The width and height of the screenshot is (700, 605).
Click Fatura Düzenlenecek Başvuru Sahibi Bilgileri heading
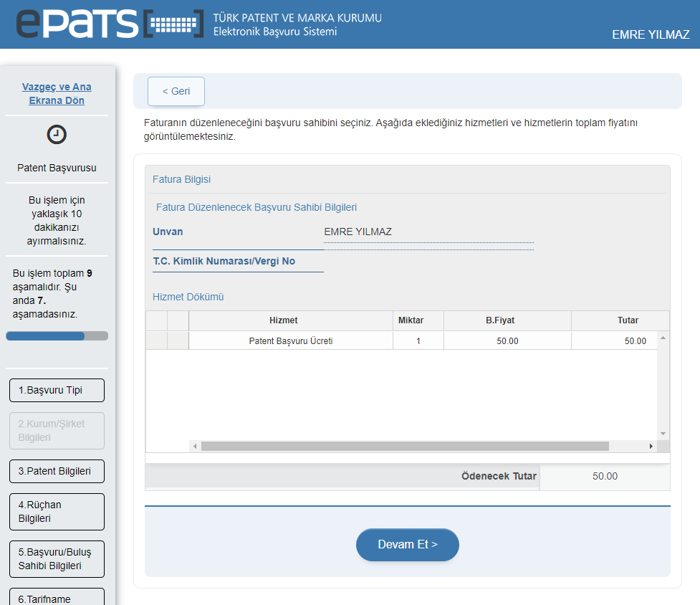click(256, 208)
